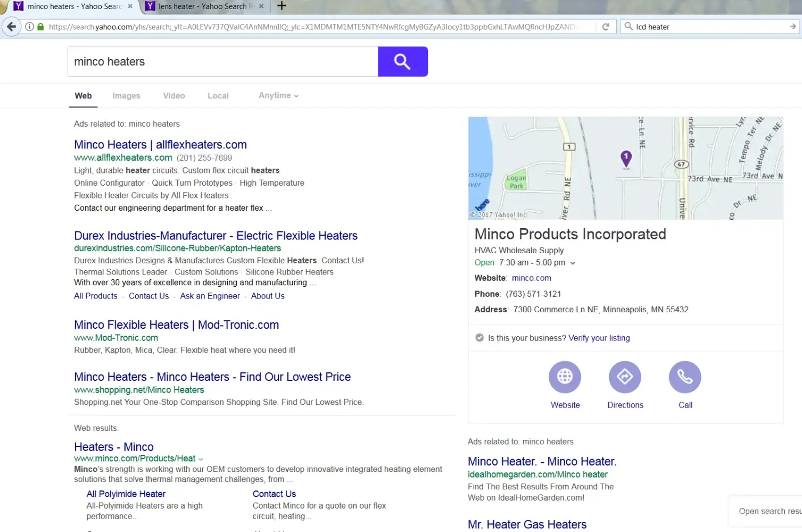Switch to the Images search tab
The height and width of the screenshot is (532, 802).
click(x=126, y=96)
